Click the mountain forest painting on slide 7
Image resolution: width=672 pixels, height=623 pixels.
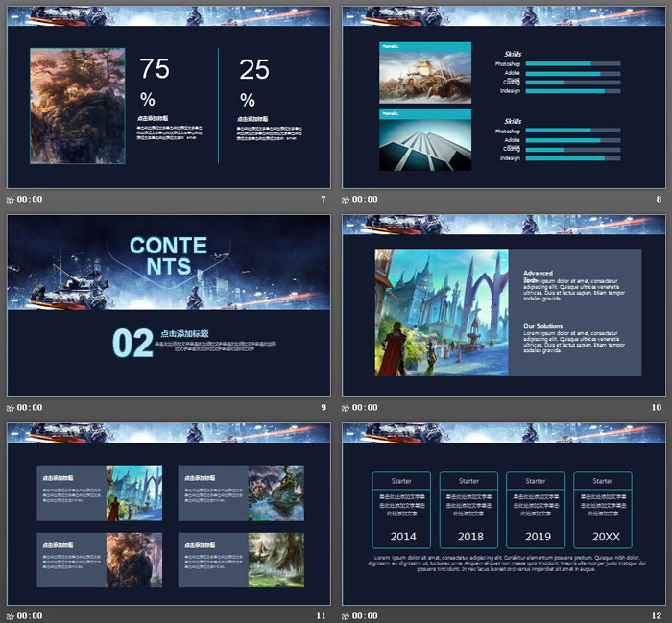click(78, 106)
